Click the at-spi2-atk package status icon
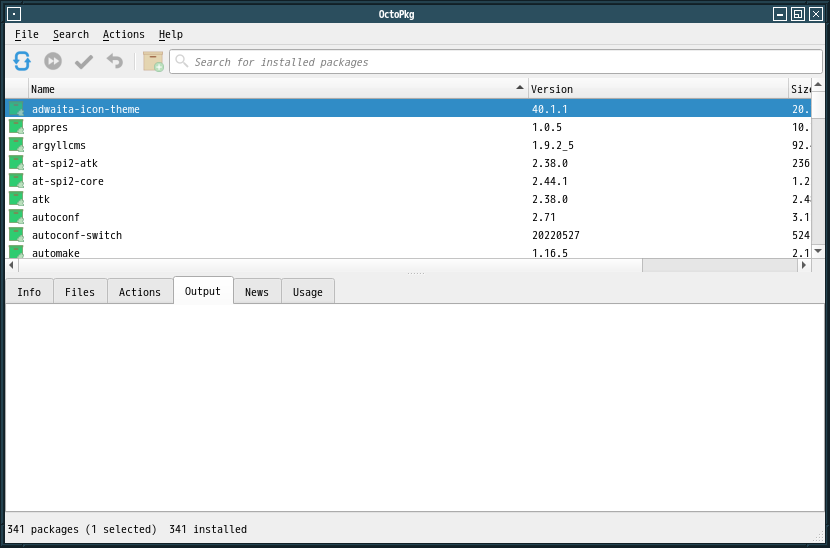Image resolution: width=830 pixels, height=548 pixels. pos(16,163)
